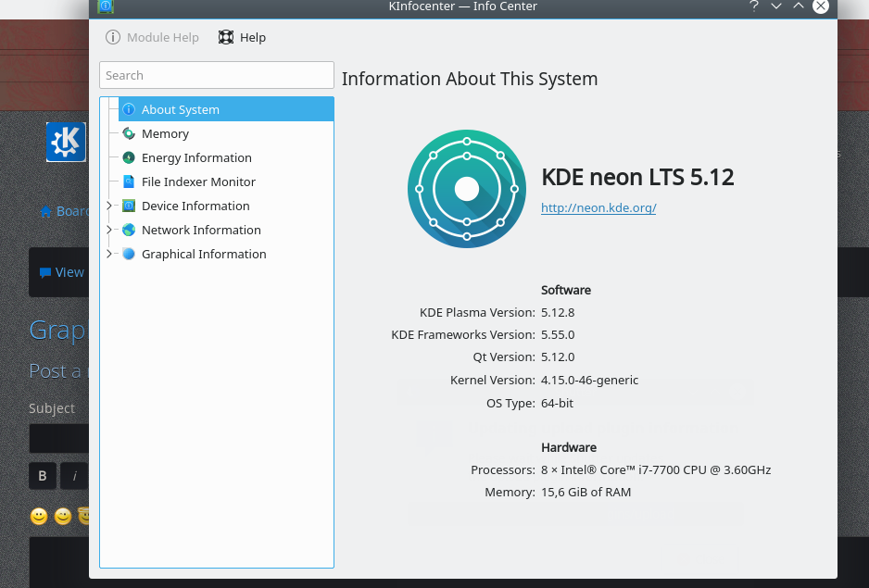Select File Indexer Monitor in the tree

(198, 181)
